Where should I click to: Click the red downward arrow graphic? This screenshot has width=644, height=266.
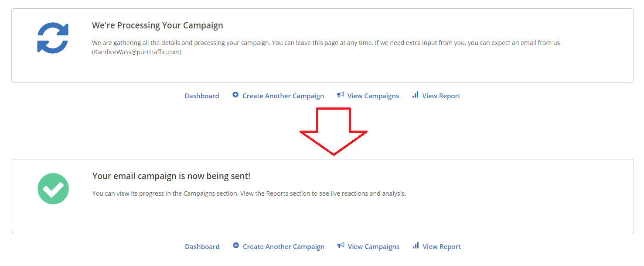[x=334, y=131]
